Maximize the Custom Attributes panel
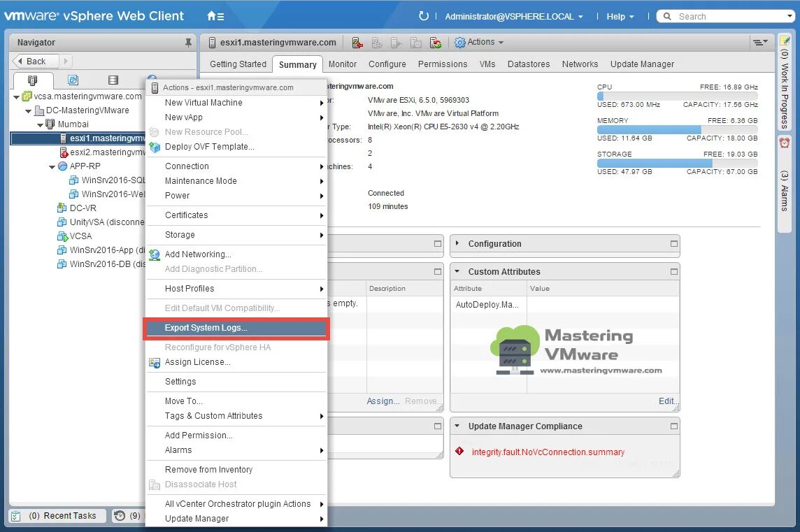 674,272
